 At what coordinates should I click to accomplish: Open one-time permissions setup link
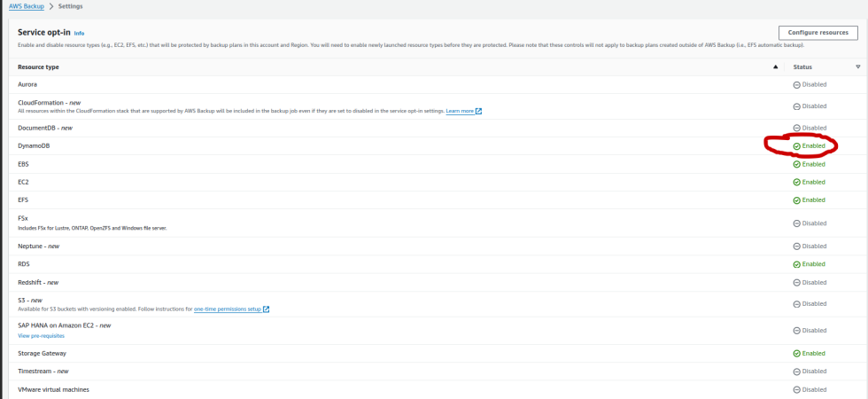[x=228, y=309]
